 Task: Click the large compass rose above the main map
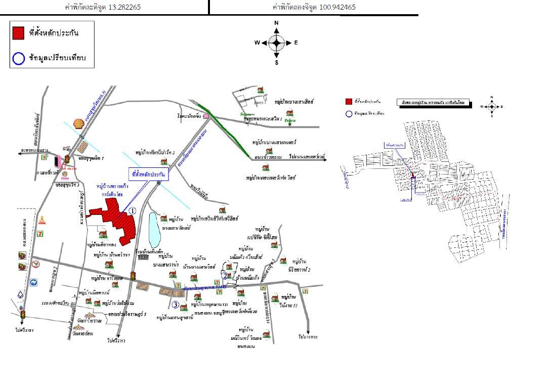(x=276, y=43)
